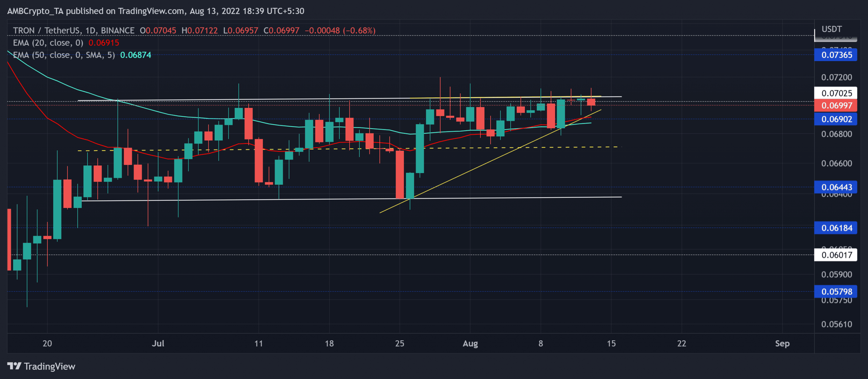The height and width of the screenshot is (379, 868).
Task: Click the EMA (20, close, 0) indicator label
Action: (48, 43)
